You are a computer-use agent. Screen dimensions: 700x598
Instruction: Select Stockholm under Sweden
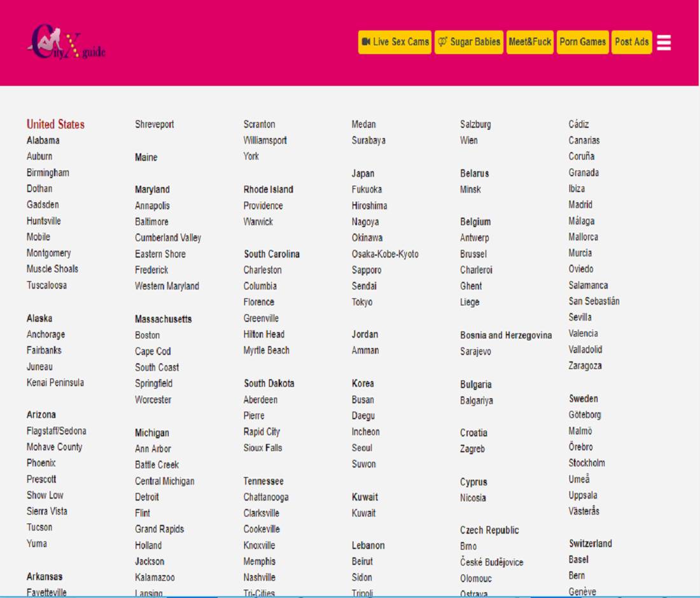(587, 462)
